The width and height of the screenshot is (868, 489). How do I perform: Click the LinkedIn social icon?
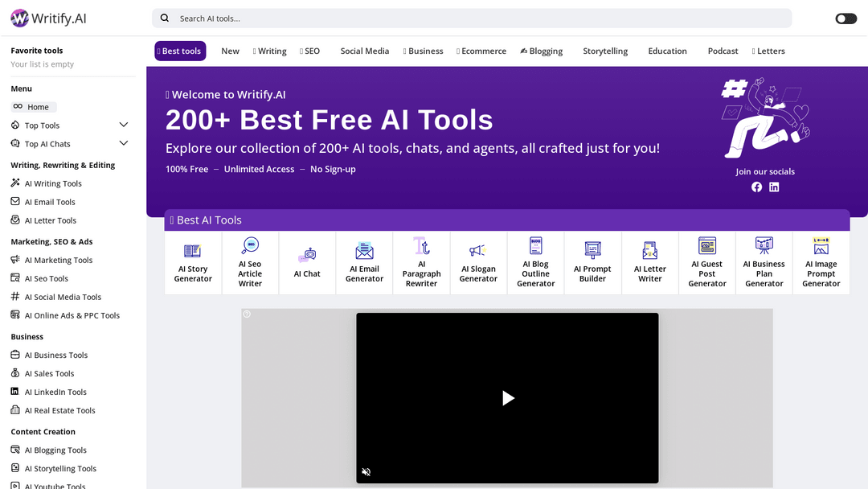point(774,187)
